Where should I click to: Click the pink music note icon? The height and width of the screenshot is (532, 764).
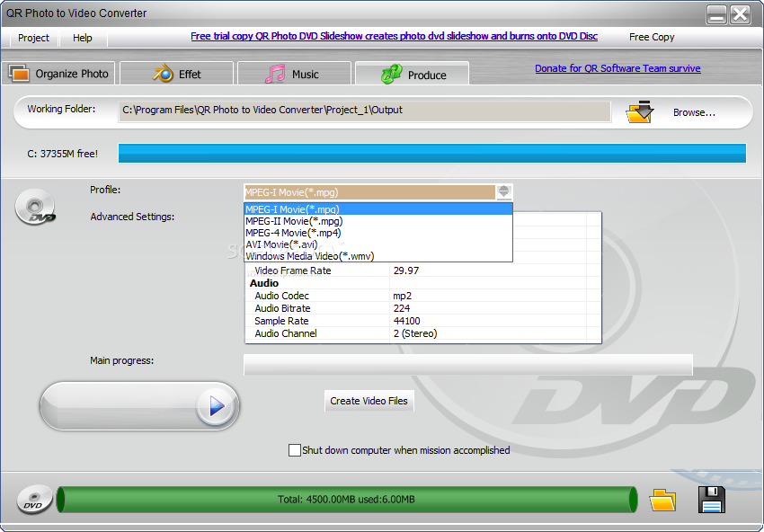[275, 74]
